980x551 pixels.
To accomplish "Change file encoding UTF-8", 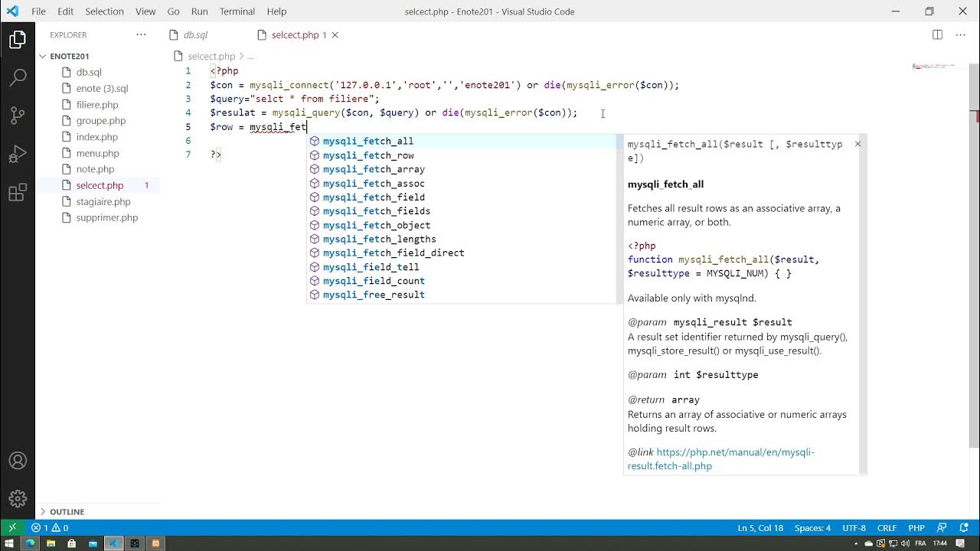I will click(x=854, y=527).
